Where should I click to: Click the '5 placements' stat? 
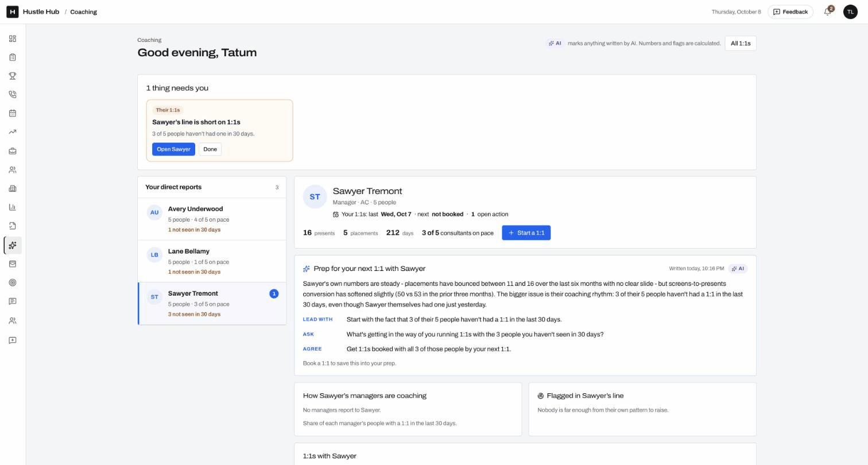361,233
